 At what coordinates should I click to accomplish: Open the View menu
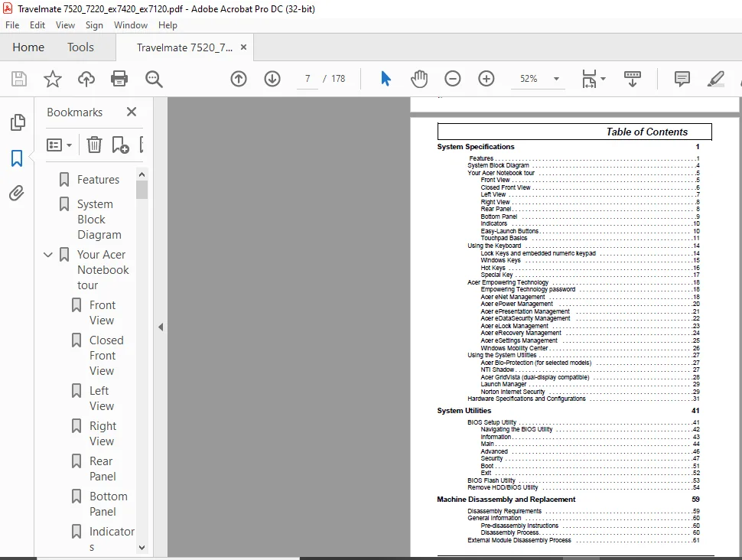point(65,25)
